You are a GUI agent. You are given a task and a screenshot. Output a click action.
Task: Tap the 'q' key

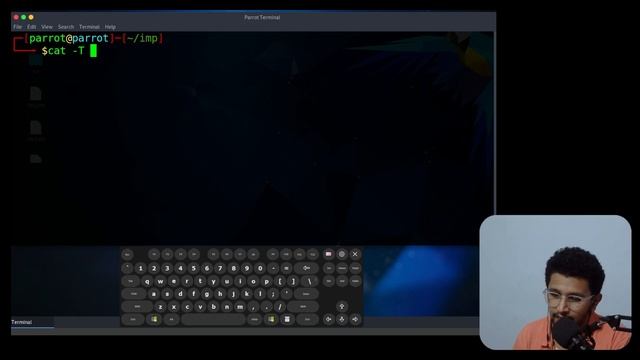click(147, 281)
